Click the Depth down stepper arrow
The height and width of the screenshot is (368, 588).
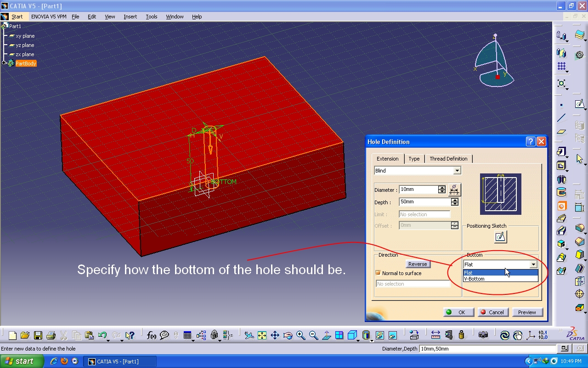454,204
